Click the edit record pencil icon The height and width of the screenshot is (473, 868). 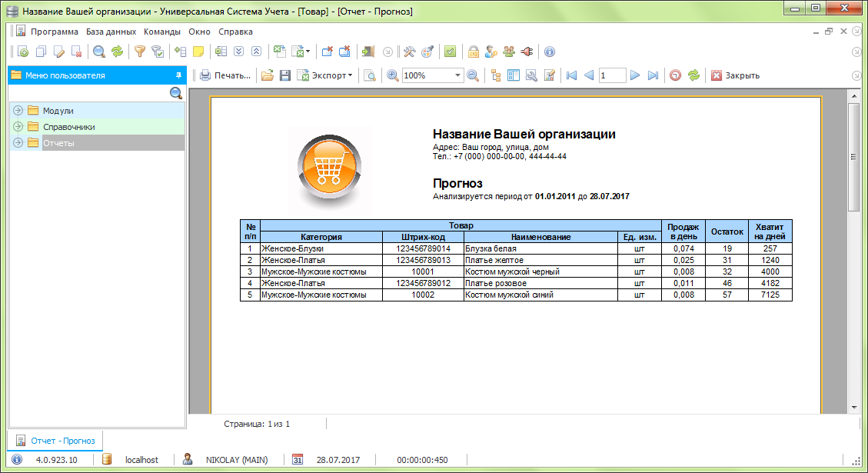click(x=58, y=52)
